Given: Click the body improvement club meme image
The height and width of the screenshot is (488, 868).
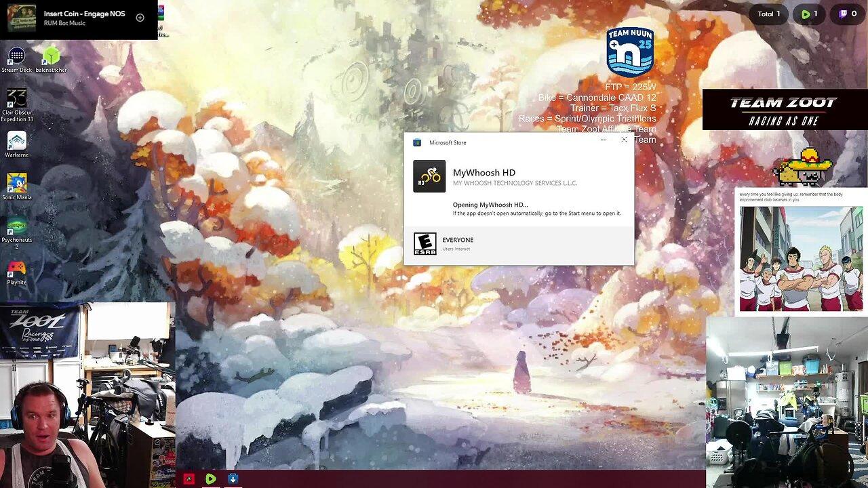Looking at the screenshot, I should 802,259.
